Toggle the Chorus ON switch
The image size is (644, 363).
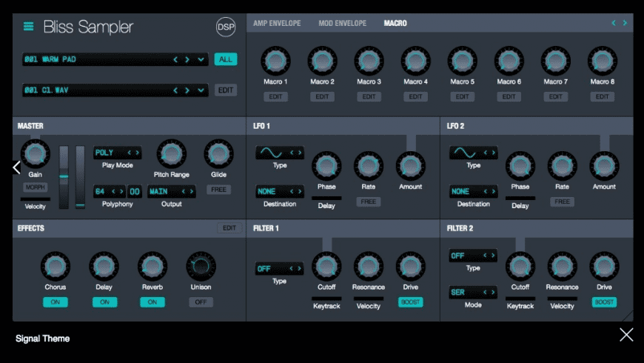click(55, 302)
